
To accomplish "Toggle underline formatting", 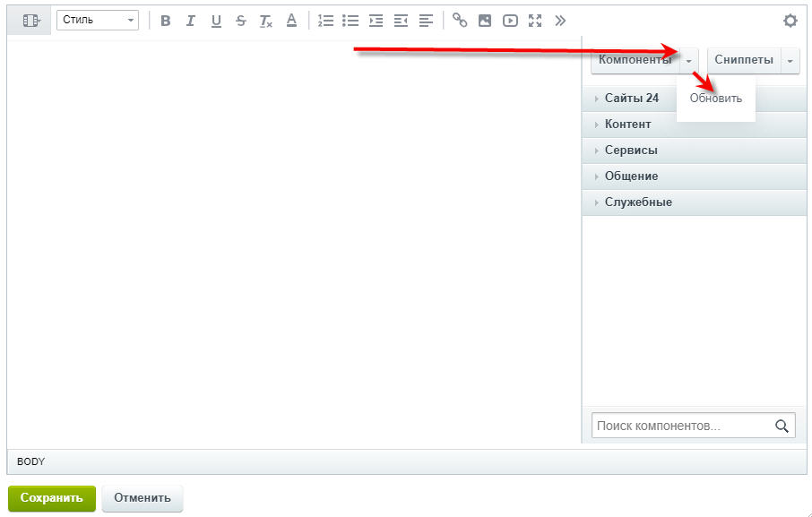I will tap(216, 21).
